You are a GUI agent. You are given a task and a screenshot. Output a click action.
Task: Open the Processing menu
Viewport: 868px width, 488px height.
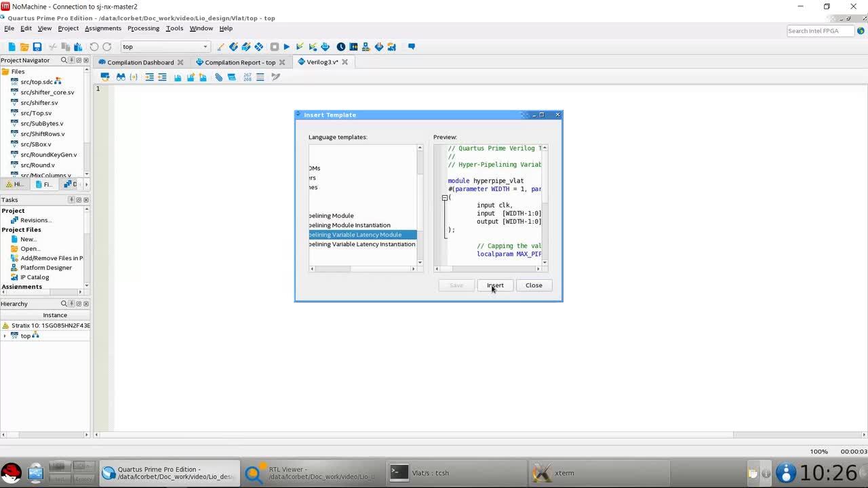[x=143, y=28]
